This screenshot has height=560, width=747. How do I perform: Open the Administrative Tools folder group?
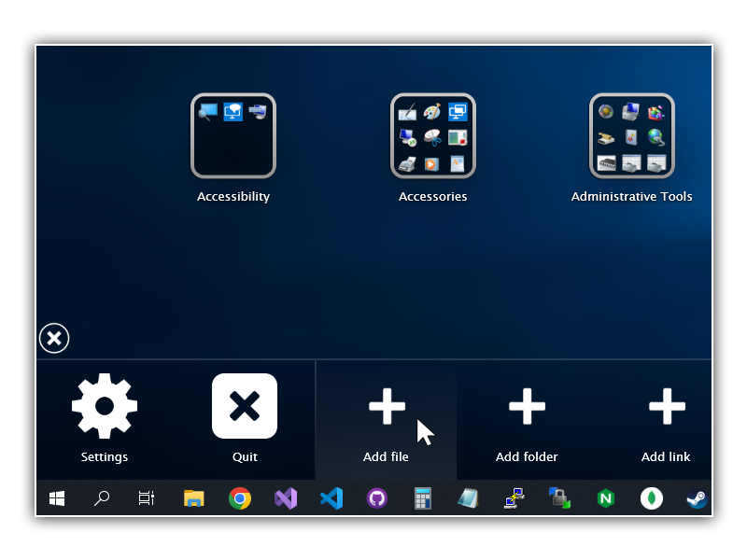[631, 136]
